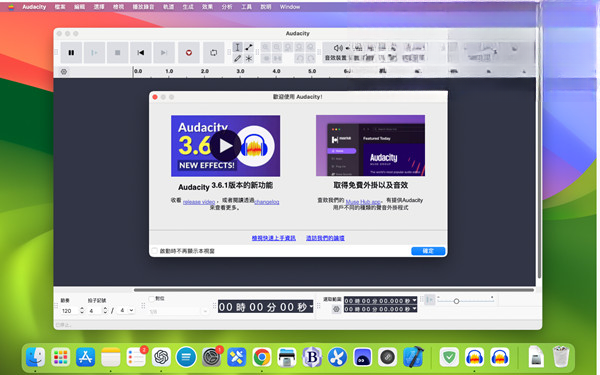Open selection end time format dropdown

coord(414,309)
